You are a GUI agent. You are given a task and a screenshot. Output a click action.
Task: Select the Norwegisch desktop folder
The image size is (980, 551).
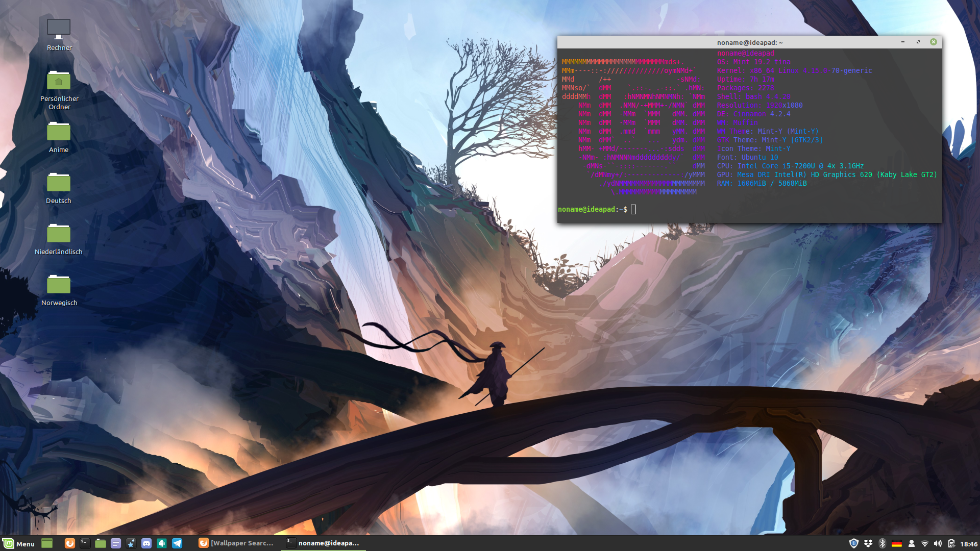[59, 290]
